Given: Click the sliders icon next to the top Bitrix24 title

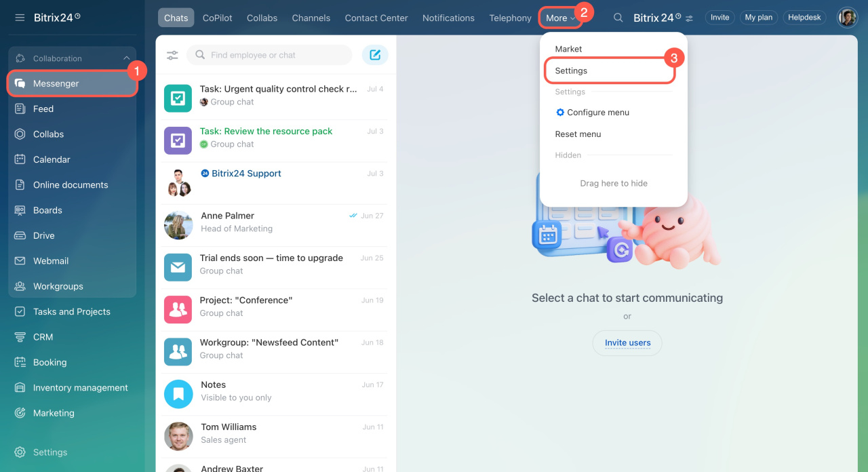Looking at the screenshot, I should pyautogui.click(x=690, y=18).
